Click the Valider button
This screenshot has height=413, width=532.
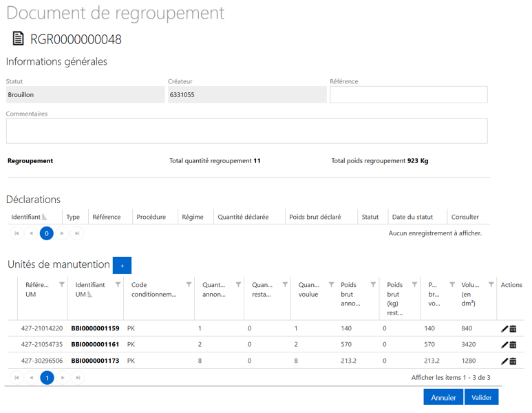(x=481, y=397)
